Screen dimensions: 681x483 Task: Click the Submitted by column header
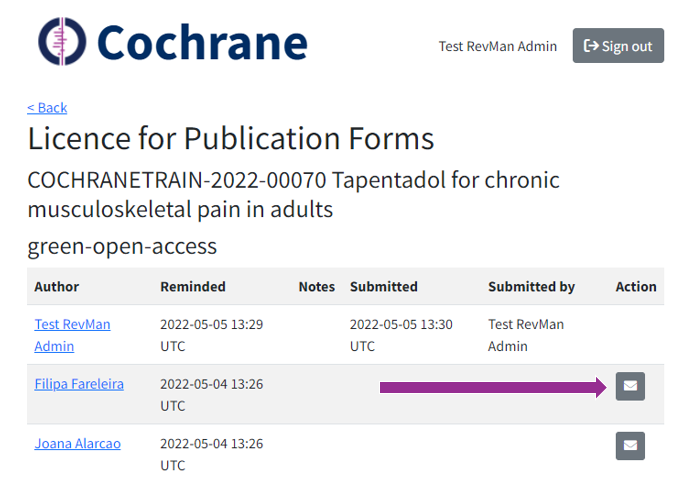click(x=531, y=286)
